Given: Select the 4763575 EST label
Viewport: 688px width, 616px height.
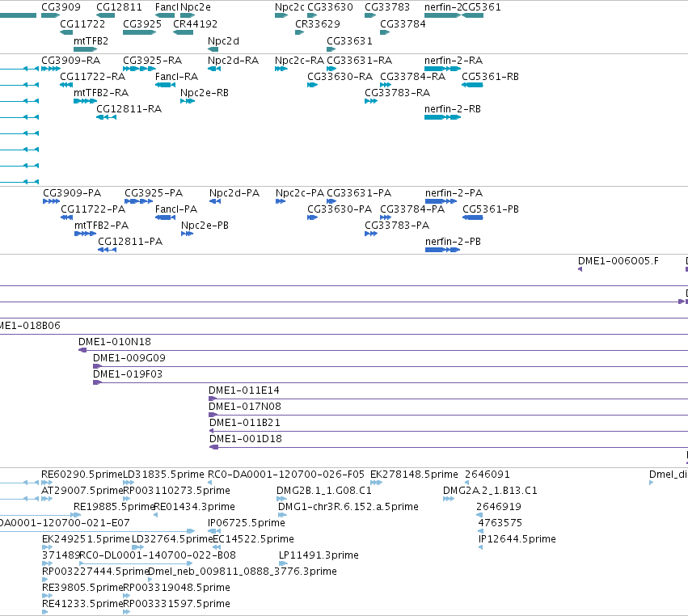Looking at the screenshot, I should [500, 523].
